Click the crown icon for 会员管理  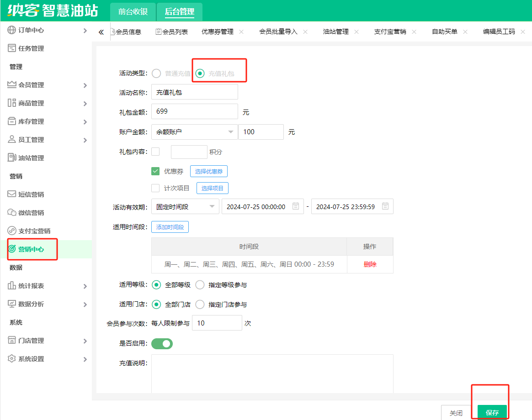point(12,85)
